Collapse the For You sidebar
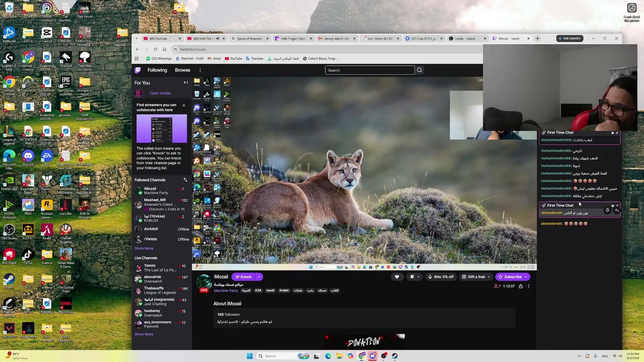The height and width of the screenshot is (362, 644). [186, 82]
